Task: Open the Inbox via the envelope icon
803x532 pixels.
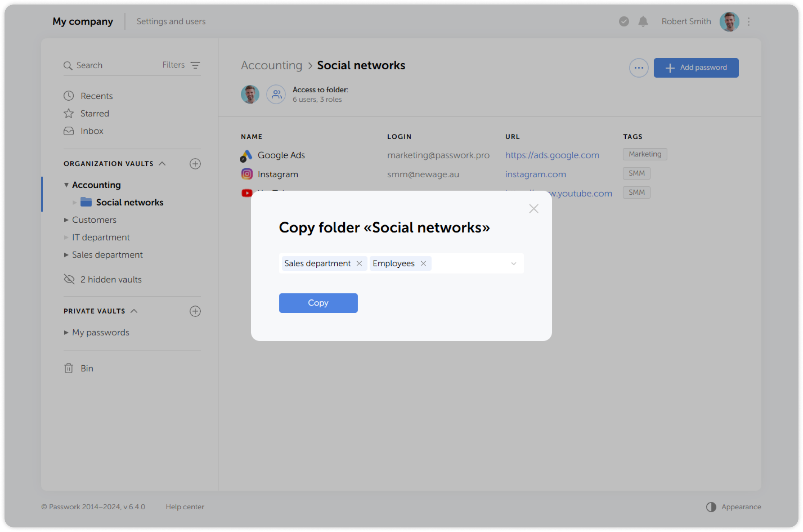Action: 68,131
